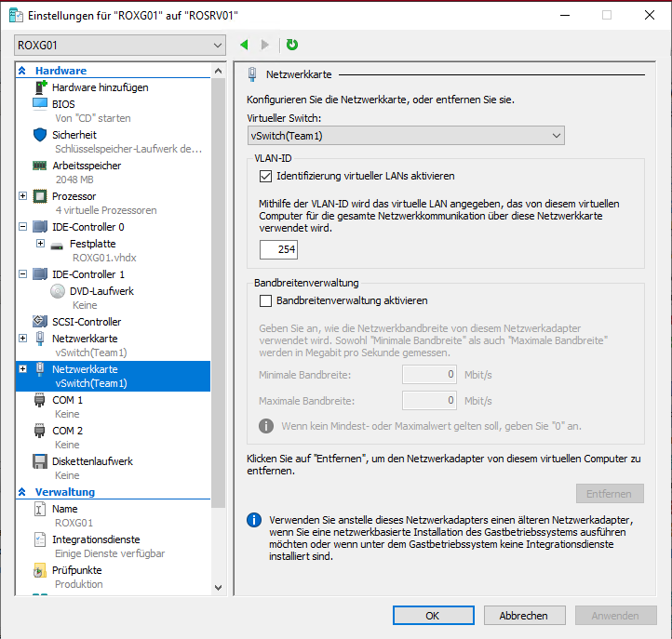Click the tree scrollbar down arrow
This screenshot has width=672, height=639.
pos(218,588)
